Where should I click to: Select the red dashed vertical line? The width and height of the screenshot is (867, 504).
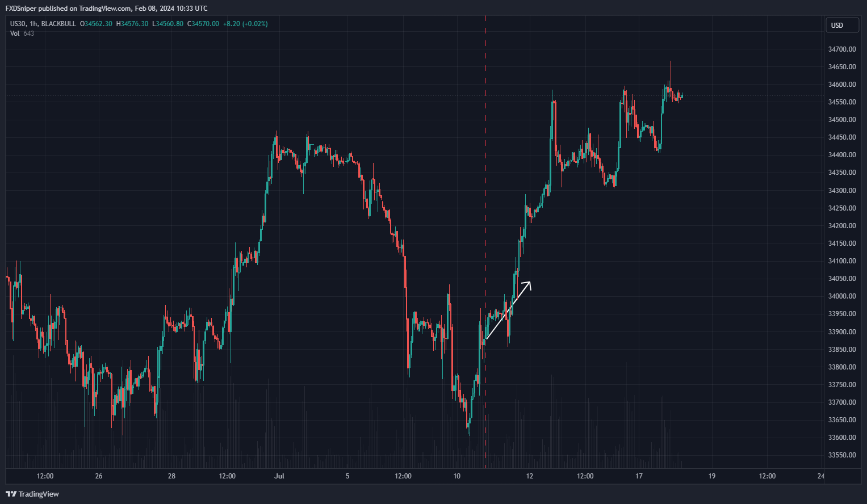tap(485, 170)
